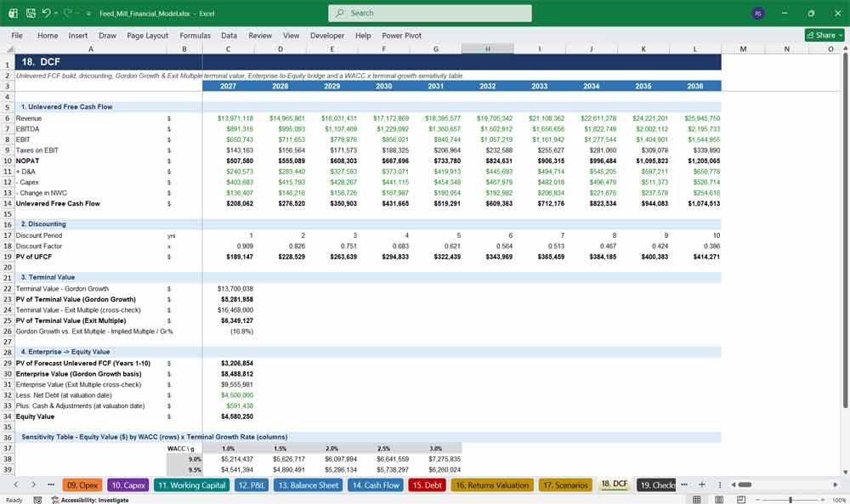The width and height of the screenshot is (850, 504).
Task: Open the File menu
Action: (17, 35)
